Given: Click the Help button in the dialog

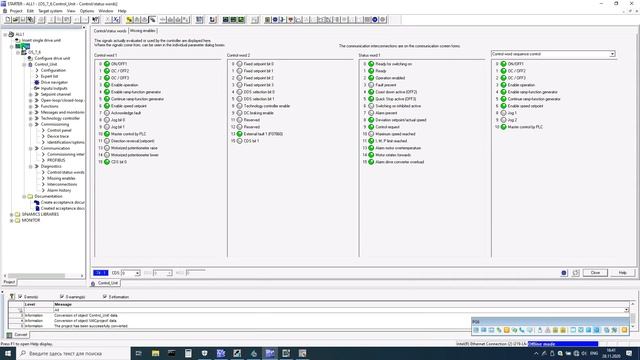Looking at the screenshot, I should [622, 273].
